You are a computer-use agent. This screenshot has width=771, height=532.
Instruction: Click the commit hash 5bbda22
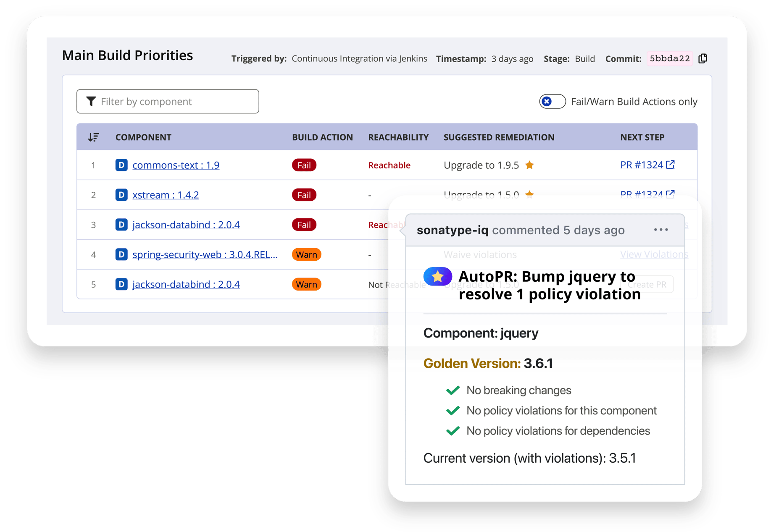[670, 58]
